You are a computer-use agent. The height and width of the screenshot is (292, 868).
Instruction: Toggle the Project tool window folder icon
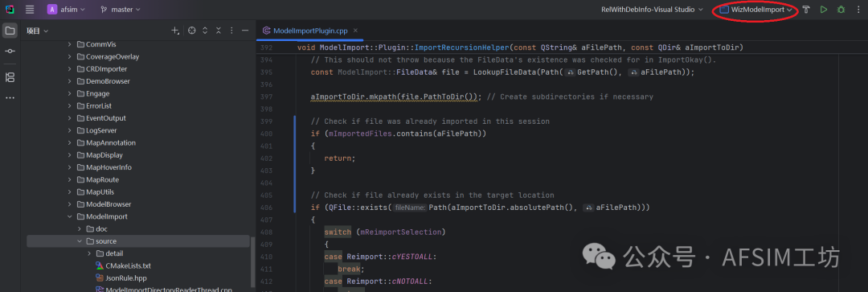[10, 31]
